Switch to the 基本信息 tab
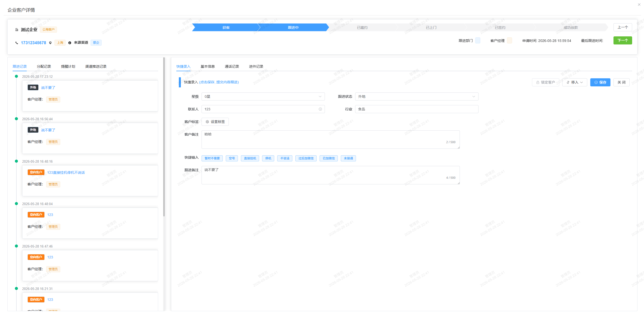Viewport: 644px width, 319px height. [208, 66]
